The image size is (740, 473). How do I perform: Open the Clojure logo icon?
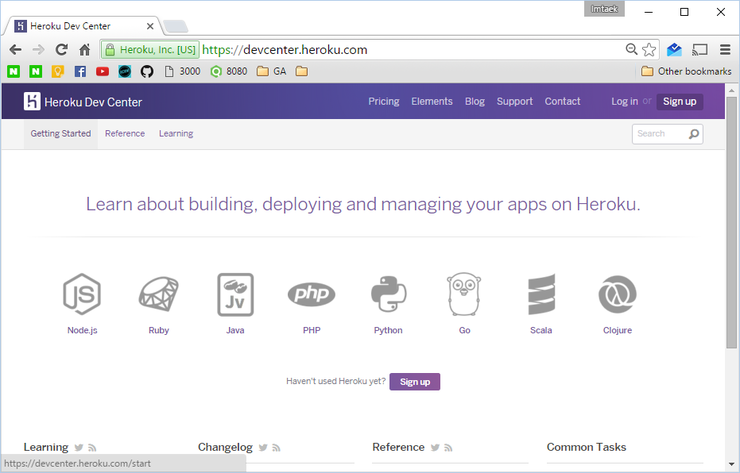(x=617, y=294)
